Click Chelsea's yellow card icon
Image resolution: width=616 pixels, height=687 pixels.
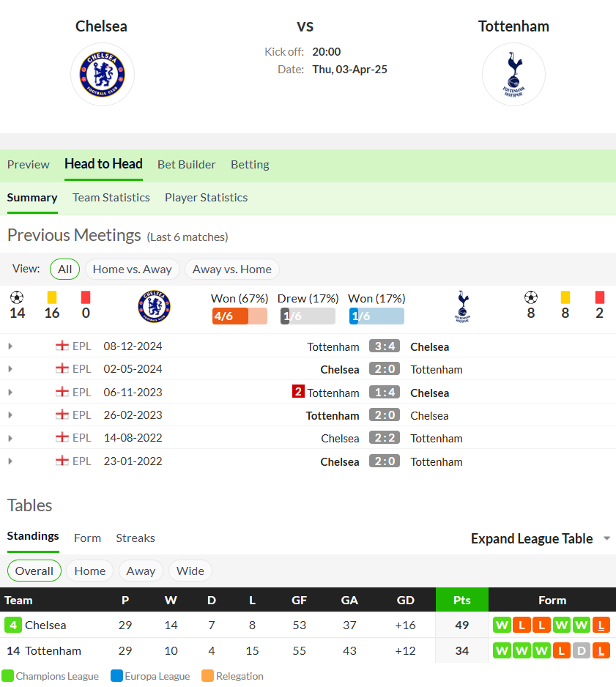[52, 297]
